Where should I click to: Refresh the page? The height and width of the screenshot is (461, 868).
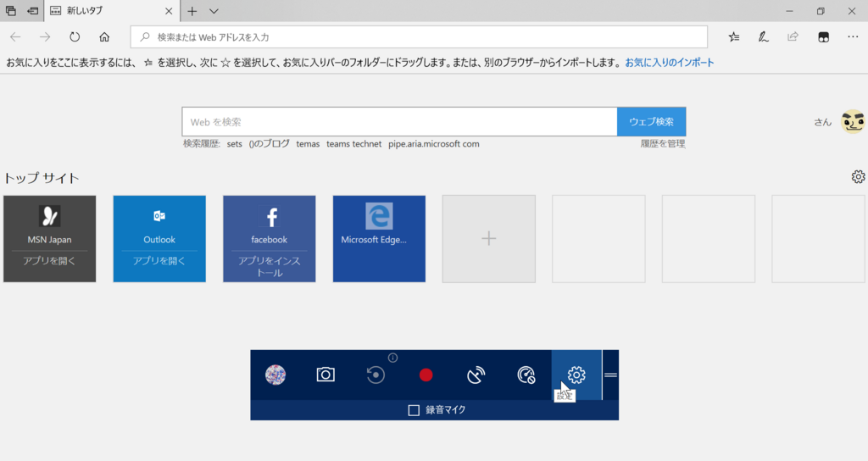point(75,37)
